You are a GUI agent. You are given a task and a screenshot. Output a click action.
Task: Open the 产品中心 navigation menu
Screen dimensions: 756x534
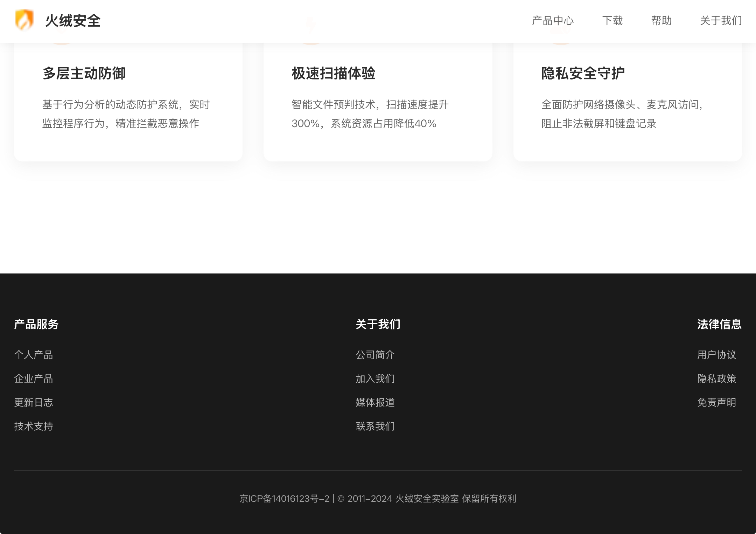[x=553, y=21]
